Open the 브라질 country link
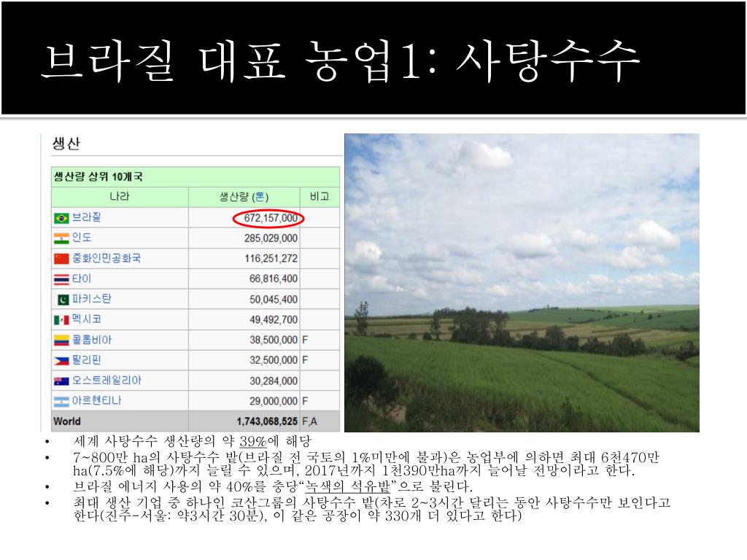Screen dimensions: 747x560 tap(86, 217)
